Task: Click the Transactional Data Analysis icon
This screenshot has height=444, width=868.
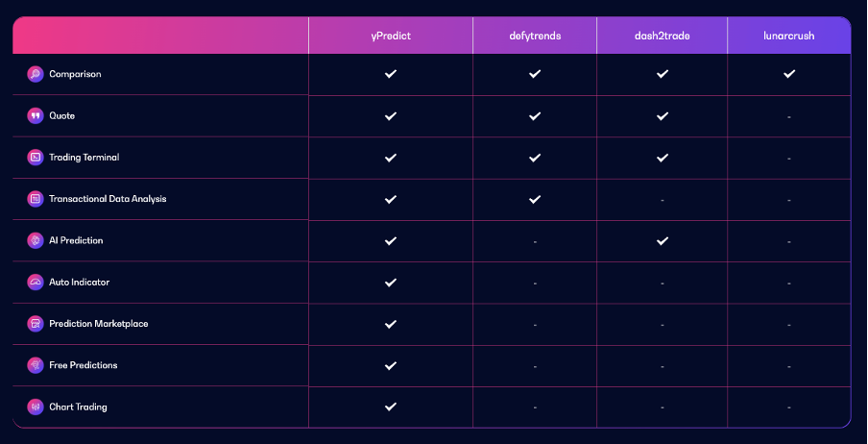Action: click(x=35, y=199)
